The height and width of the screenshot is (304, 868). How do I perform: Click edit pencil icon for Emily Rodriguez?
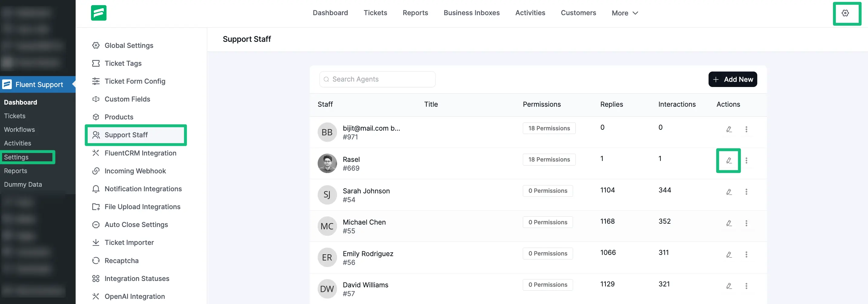pyautogui.click(x=729, y=255)
